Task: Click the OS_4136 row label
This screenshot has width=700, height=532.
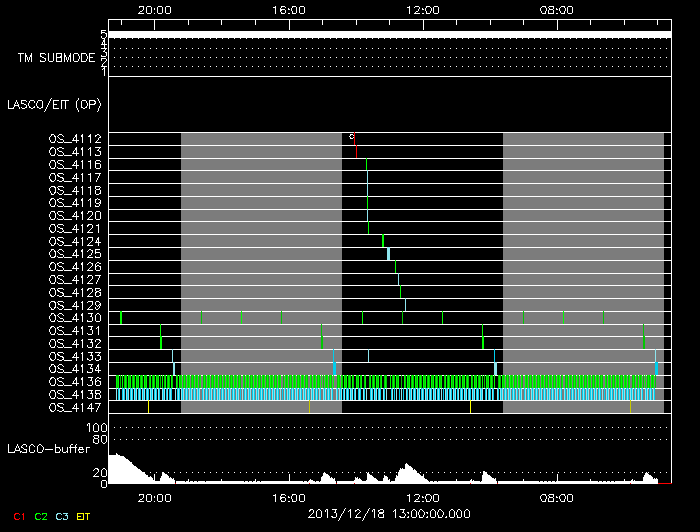Action: point(75,381)
